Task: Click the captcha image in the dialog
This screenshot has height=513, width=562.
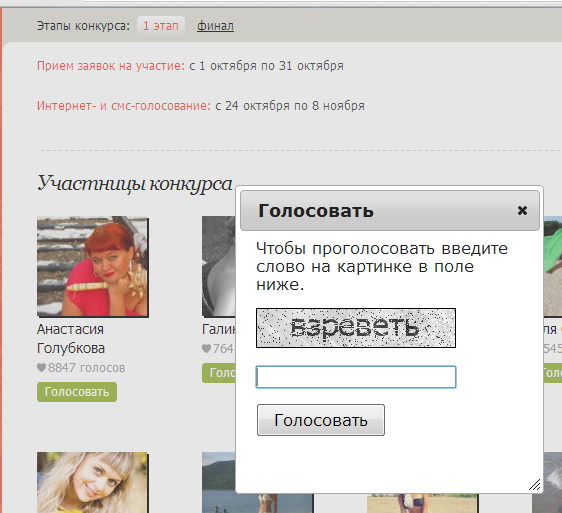Action: (356, 328)
